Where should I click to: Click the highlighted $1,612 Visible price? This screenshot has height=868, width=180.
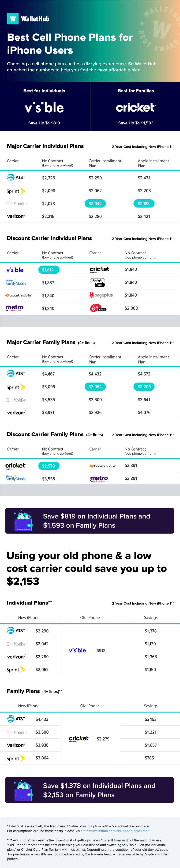(48, 270)
